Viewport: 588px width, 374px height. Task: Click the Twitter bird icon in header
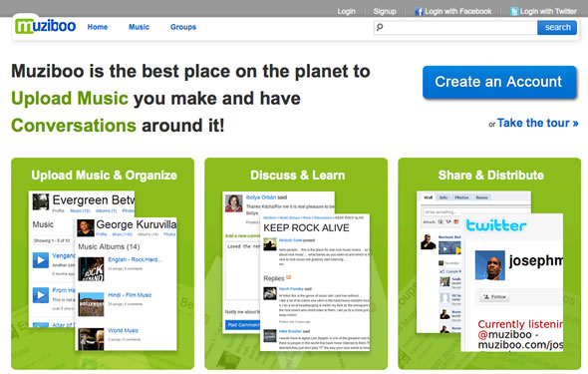(514, 12)
